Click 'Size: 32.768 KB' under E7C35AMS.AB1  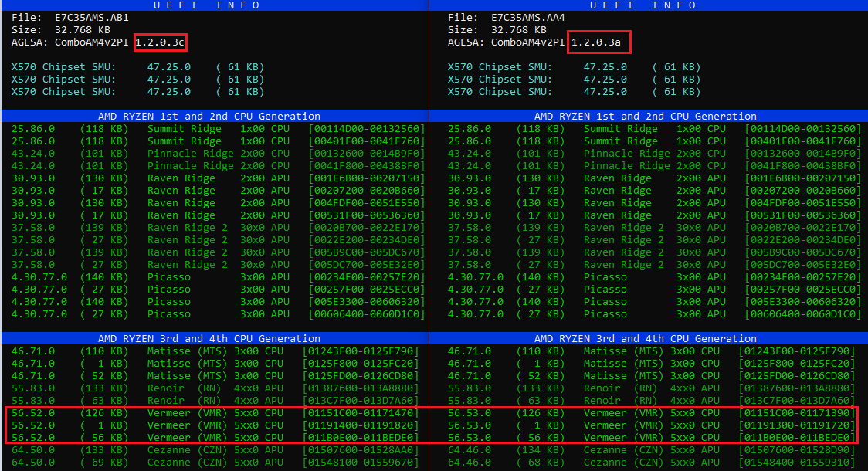click(x=61, y=30)
